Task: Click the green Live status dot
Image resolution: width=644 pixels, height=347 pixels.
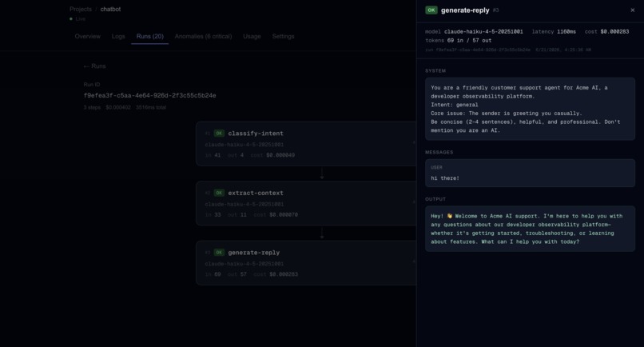Action: 71,19
